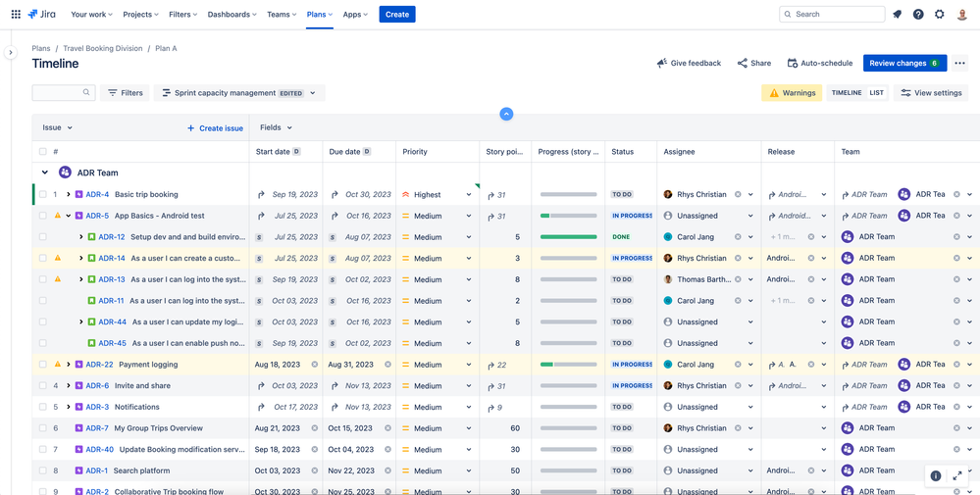The width and height of the screenshot is (980, 495).
Task: Open the Dashboards menu
Action: [232, 15]
